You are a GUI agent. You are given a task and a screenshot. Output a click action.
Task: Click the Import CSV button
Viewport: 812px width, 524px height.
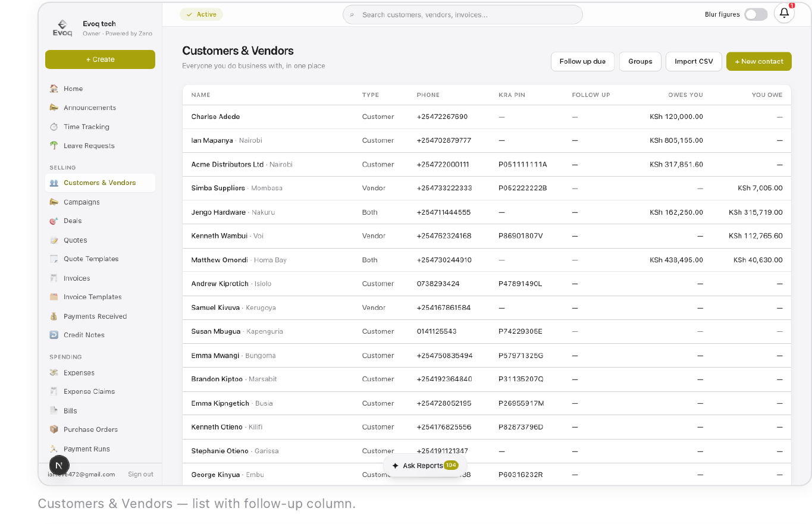(x=694, y=61)
